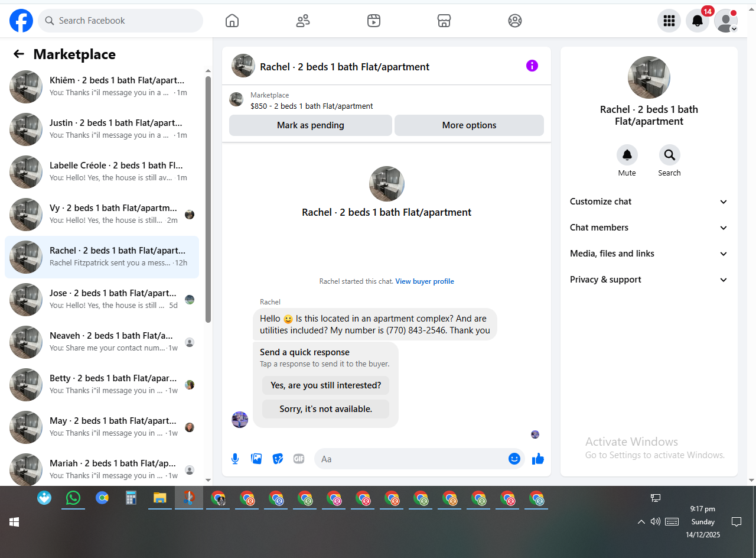756x558 pixels.
Task: Open File Explorer from taskbar
Action: [x=159, y=498]
